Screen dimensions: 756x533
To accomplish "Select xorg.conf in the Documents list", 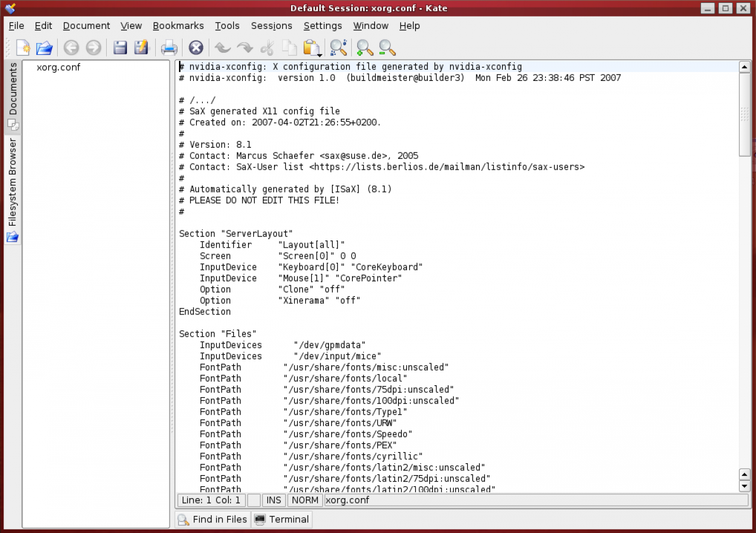I will point(58,67).
